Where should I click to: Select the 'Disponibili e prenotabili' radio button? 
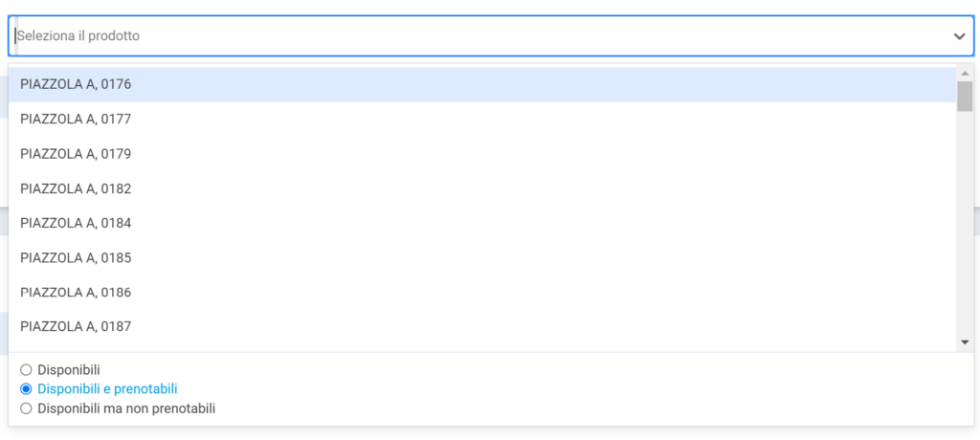[x=26, y=389]
